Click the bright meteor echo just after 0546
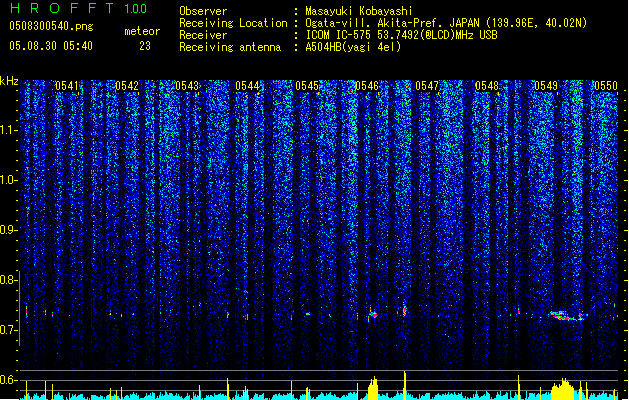This screenshot has width=629, height=400. coord(373,314)
